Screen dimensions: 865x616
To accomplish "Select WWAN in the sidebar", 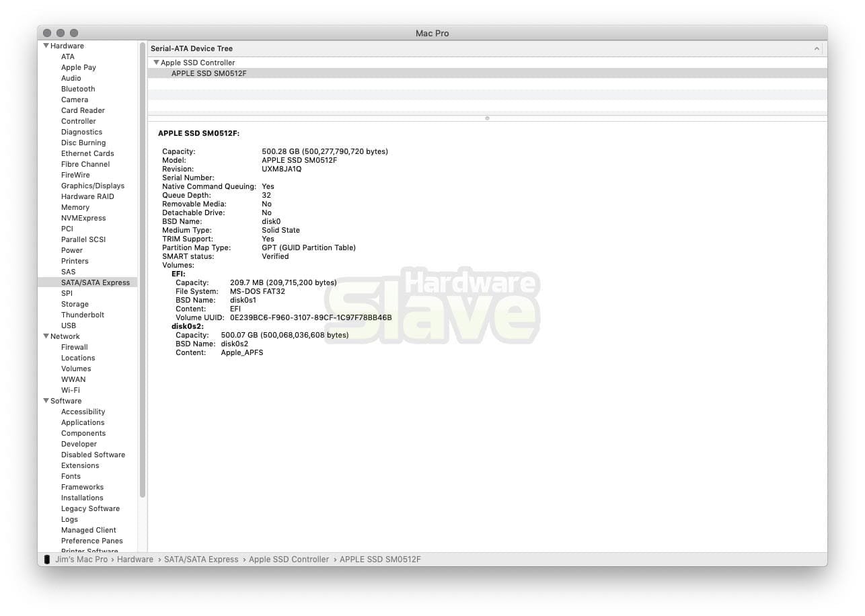I will pos(73,379).
